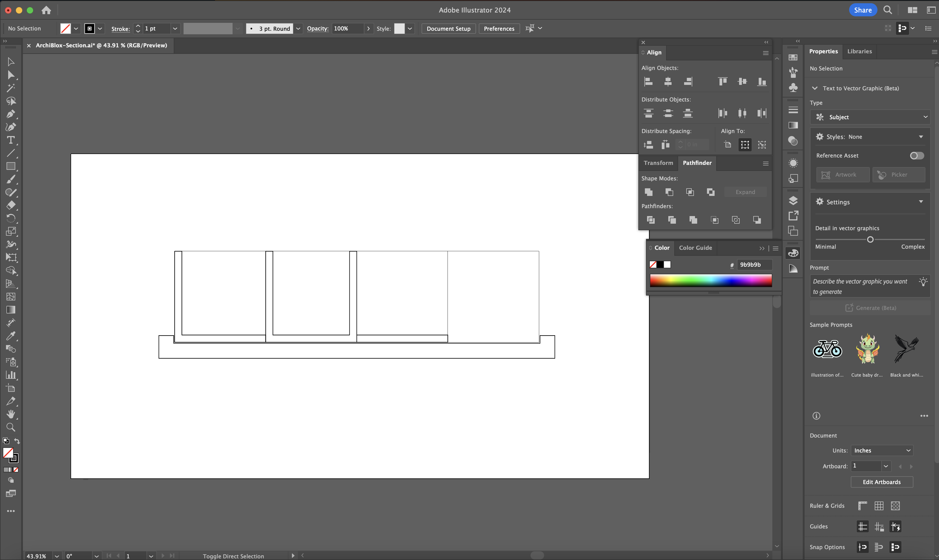Screen dimensions: 939x560
Task: Click the Share button
Action: pyautogui.click(x=863, y=10)
